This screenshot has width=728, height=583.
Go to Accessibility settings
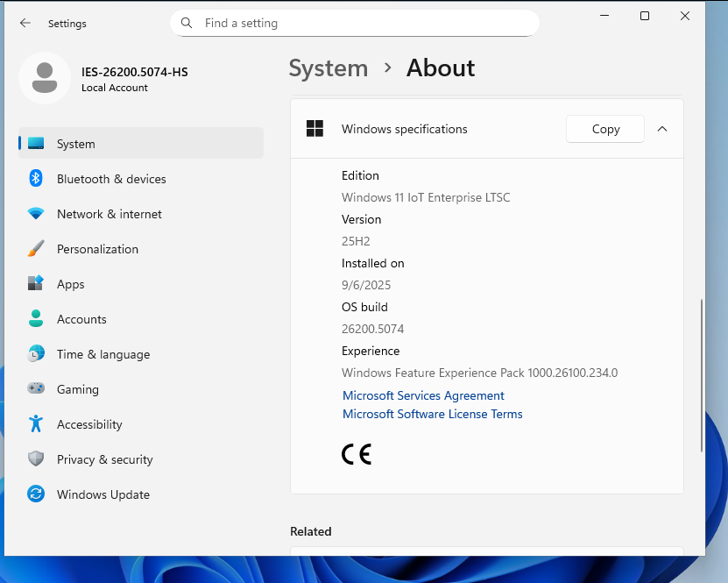[141, 424]
